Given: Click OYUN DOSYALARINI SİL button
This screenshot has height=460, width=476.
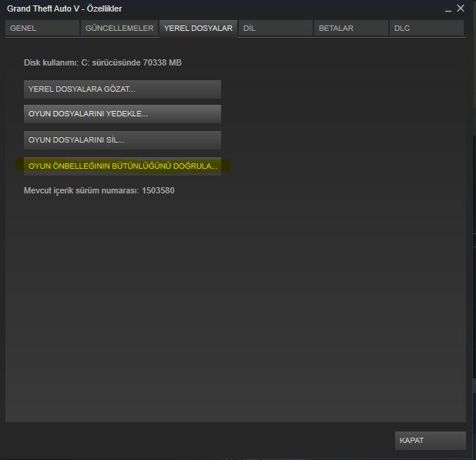Looking at the screenshot, I should (x=122, y=140).
